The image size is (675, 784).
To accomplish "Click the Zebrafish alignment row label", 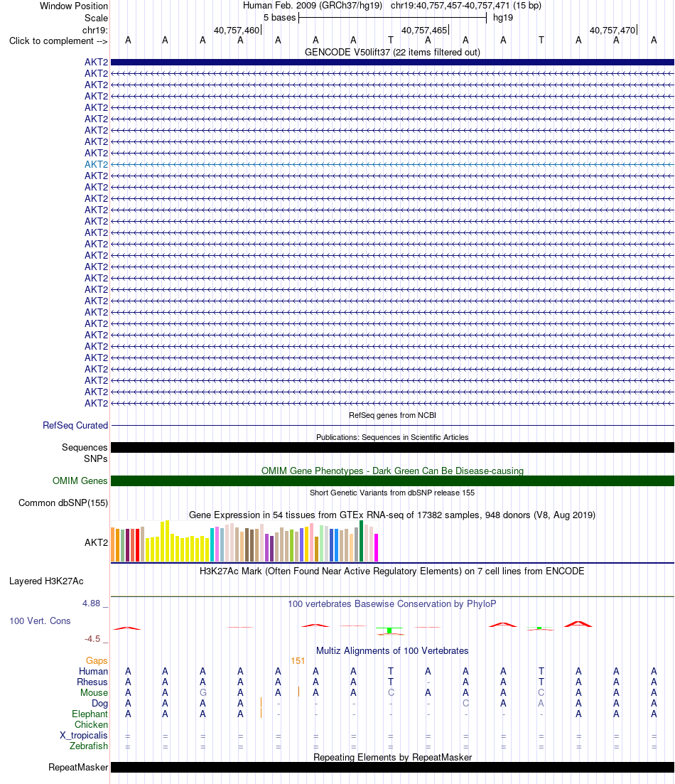I will (x=89, y=746).
